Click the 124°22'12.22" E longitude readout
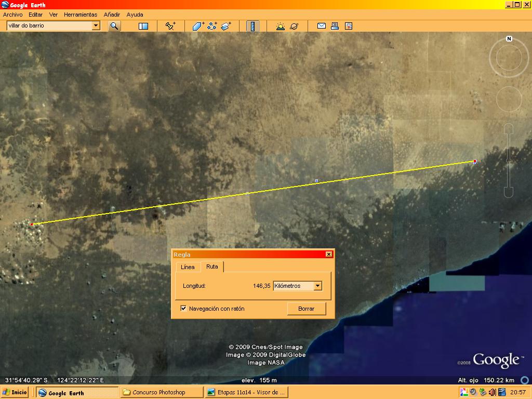This screenshot has height=399, width=532. pos(81,380)
